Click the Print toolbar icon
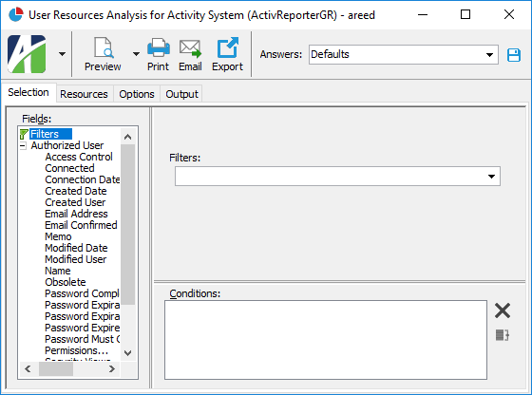 click(158, 47)
